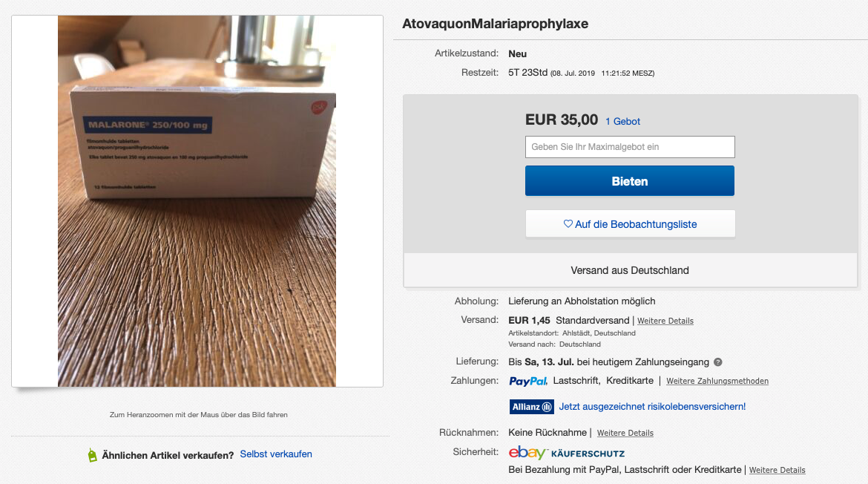Click the eBay Käuferschutz logo
The image size is (868, 484).
tap(566, 453)
